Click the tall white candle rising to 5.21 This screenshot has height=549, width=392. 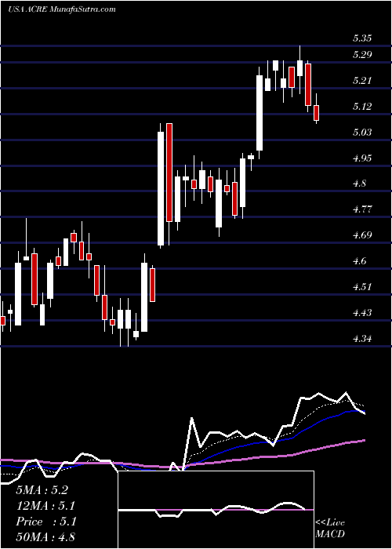click(x=260, y=113)
